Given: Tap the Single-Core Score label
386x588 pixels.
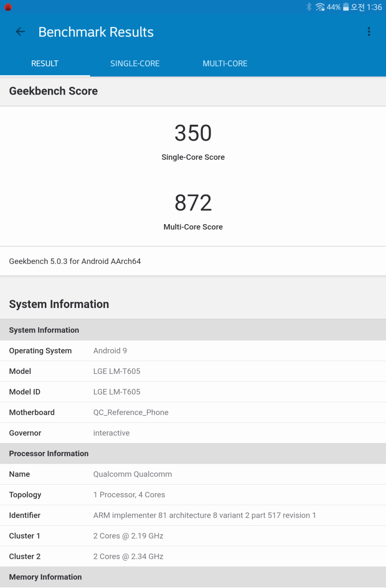Looking at the screenshot, I should pyautogui.click(x=193, y=157).
